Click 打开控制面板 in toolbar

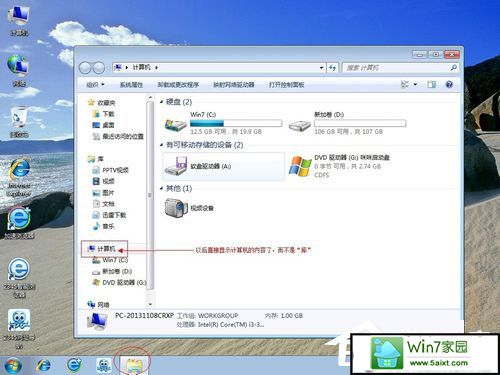click(x=287, y=85)
